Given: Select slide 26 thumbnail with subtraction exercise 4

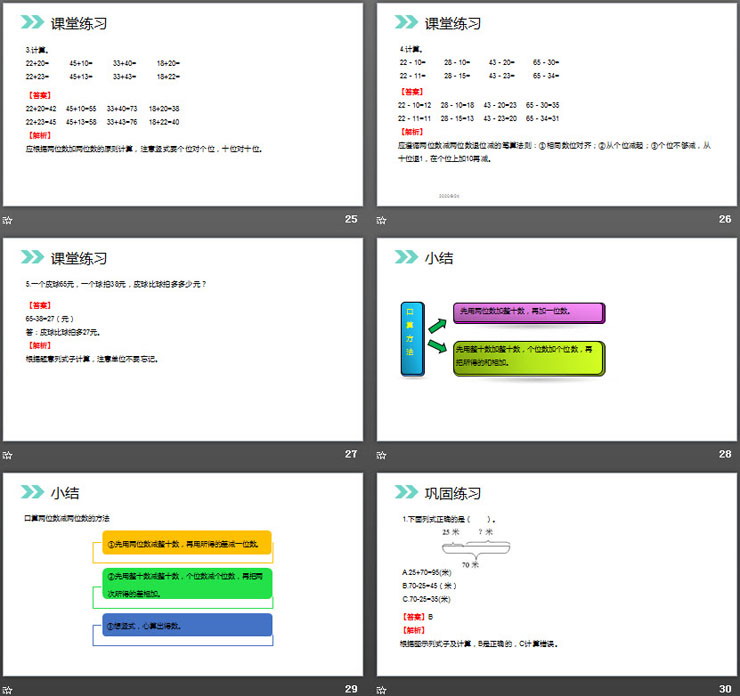Looking at the screenshot, I should 556,104.
